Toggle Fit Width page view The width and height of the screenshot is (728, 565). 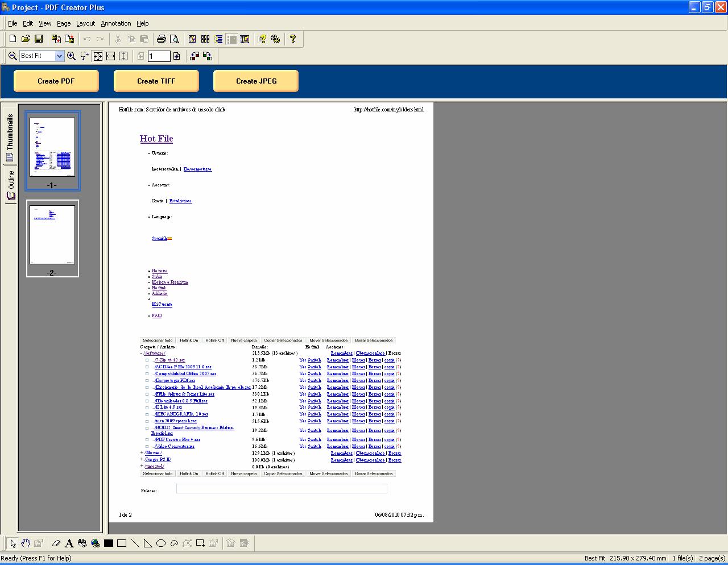click(x=110, y=56)
